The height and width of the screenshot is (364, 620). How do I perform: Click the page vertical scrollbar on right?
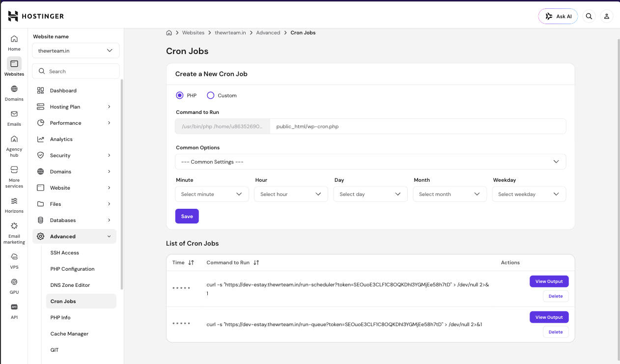click(618, 199)
